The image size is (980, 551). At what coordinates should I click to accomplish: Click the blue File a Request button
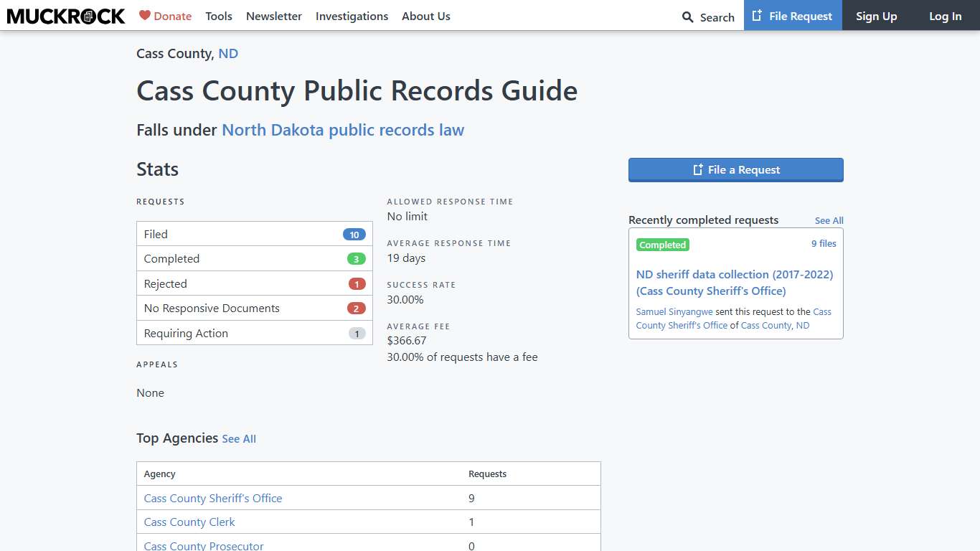pyautogui.click(x=735, y=169)
